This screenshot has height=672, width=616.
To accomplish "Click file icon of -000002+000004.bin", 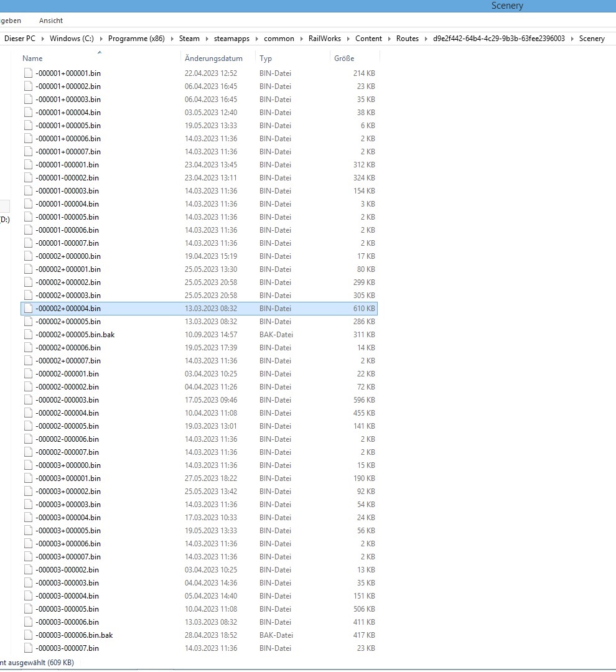I will pyautogui.click(x=28, y=308).
